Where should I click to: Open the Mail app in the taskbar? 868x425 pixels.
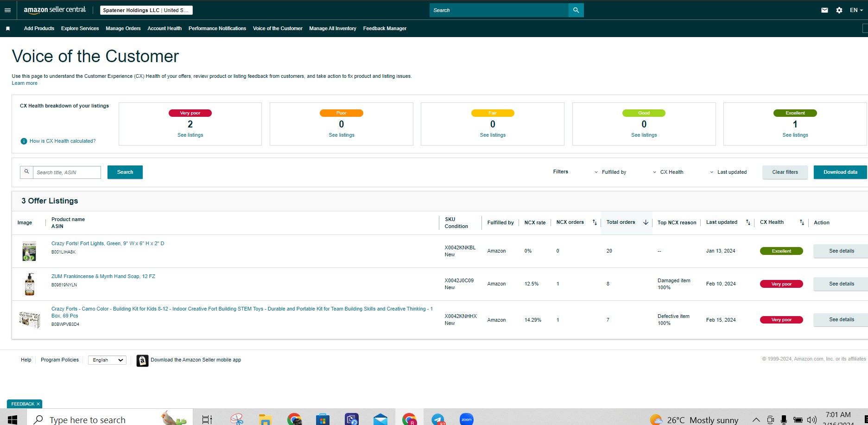(380, 419)
